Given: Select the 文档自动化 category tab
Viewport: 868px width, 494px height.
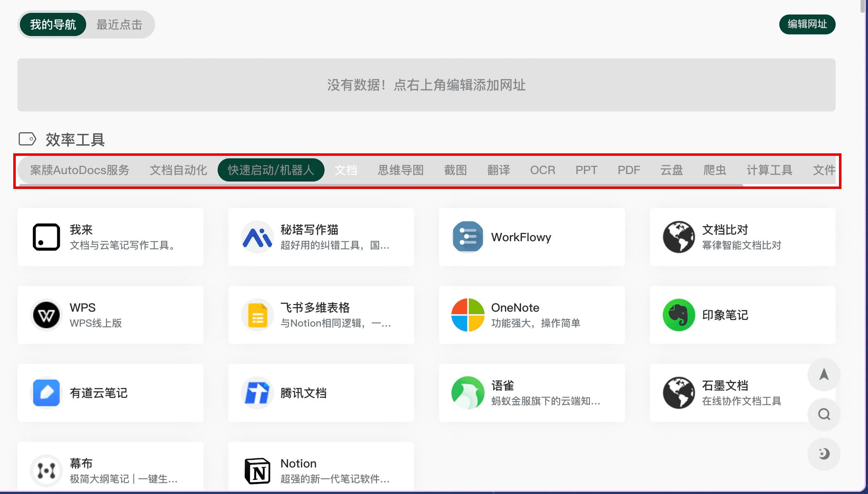Looking at the screenshot, I should [x=178, y=170].
